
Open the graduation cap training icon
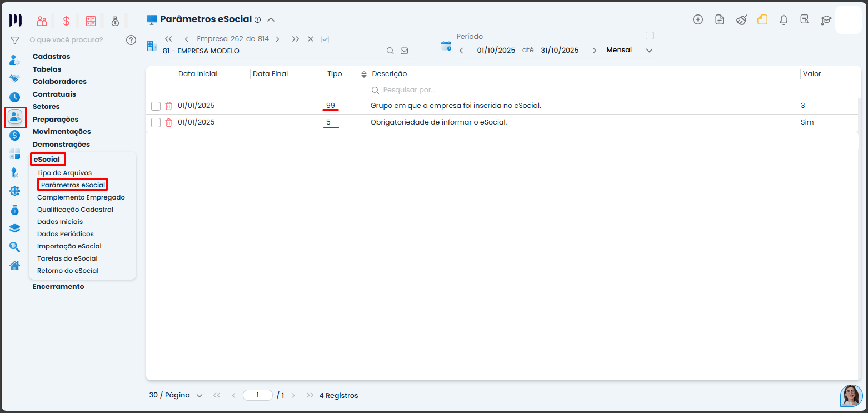pos(826,20)
